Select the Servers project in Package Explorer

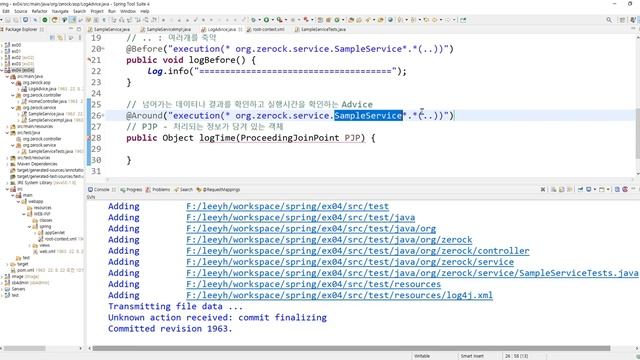point(18,289)
